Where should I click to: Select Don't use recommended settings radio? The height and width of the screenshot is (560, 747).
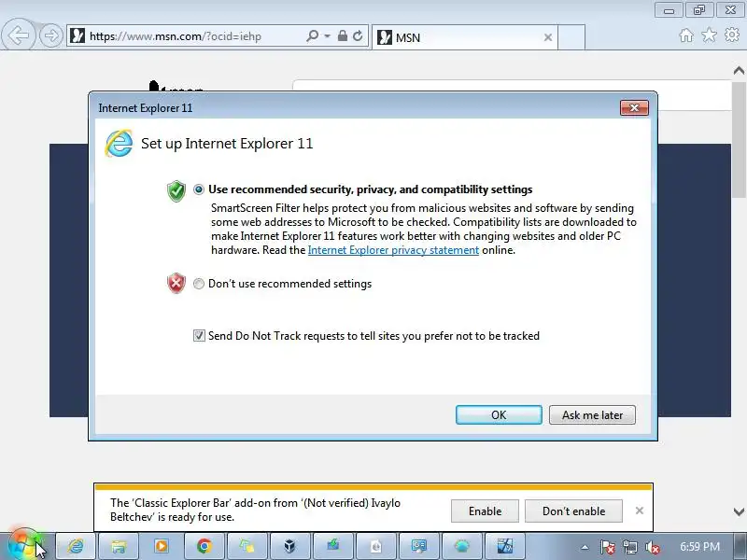199,284
